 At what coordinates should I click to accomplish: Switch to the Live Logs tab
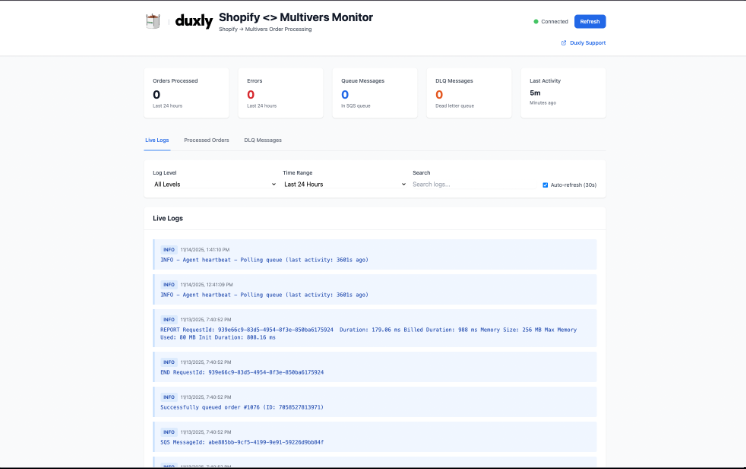tap(157, 140)
